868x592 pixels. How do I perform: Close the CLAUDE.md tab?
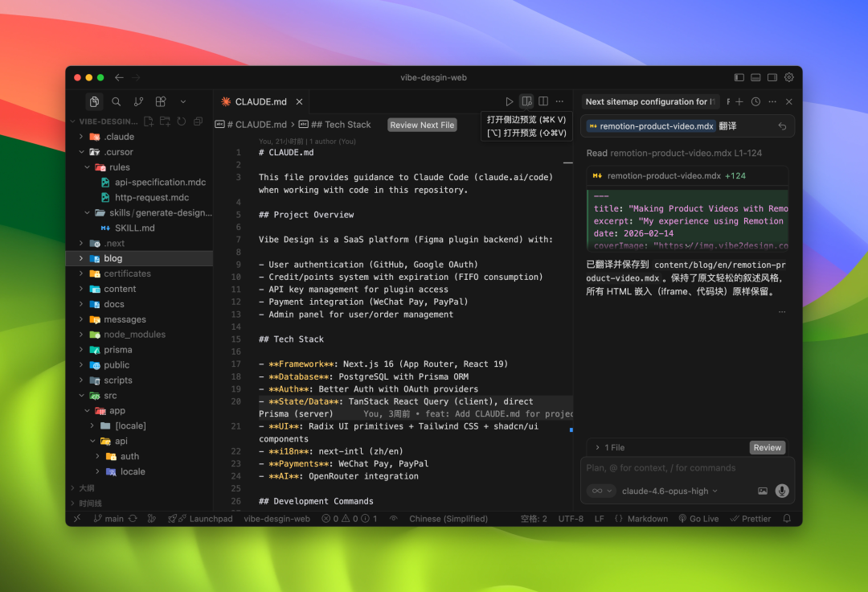click(299, 102)
